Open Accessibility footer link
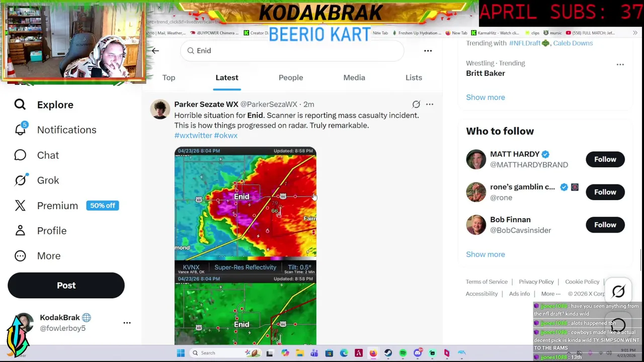The image size is (644, 362). coord(481,294)
